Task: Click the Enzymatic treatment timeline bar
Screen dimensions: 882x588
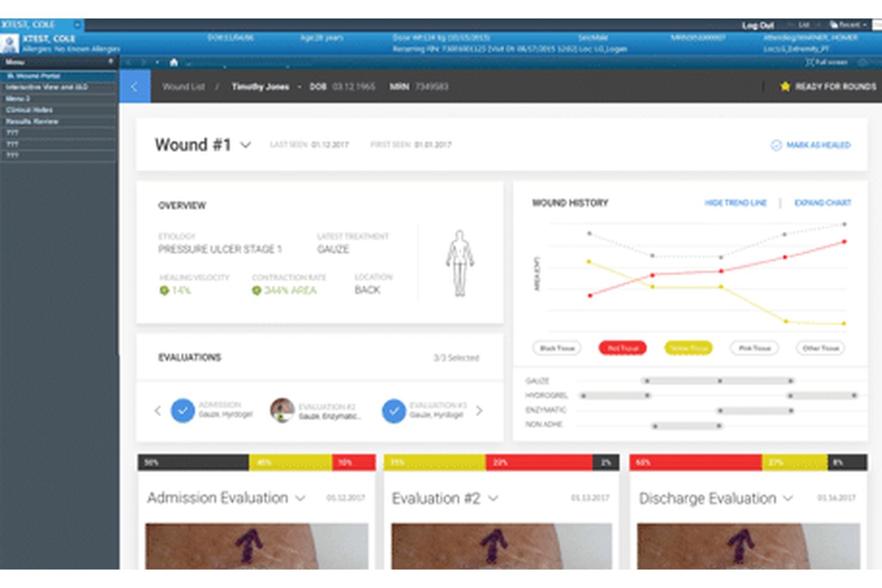Action: click(x=755, y=410)
